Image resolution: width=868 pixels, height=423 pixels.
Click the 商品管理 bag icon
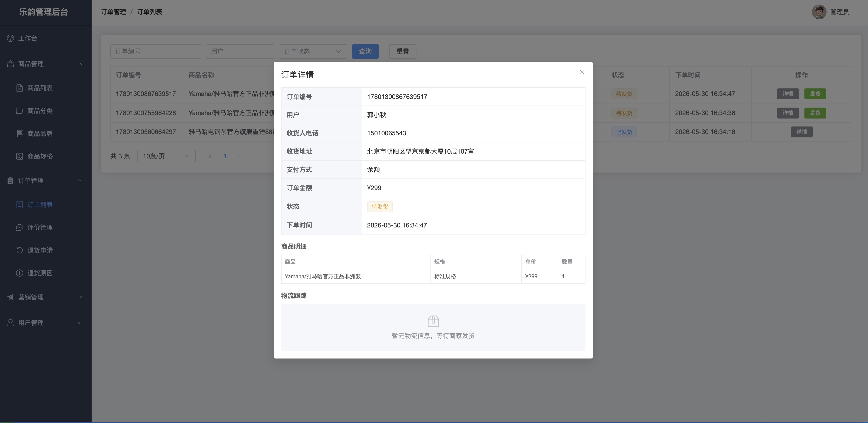[10, 64]
